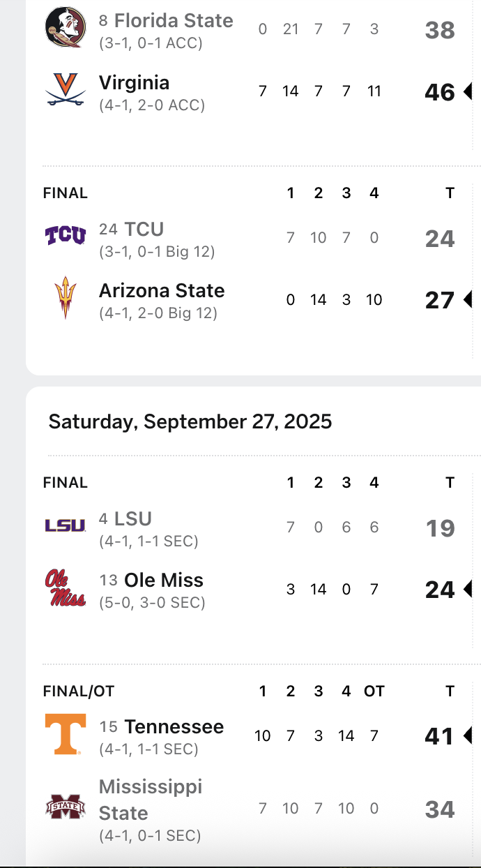481x868 pixels.
Task: Click the Arizona State pitchfork logo
Action: 66,298
